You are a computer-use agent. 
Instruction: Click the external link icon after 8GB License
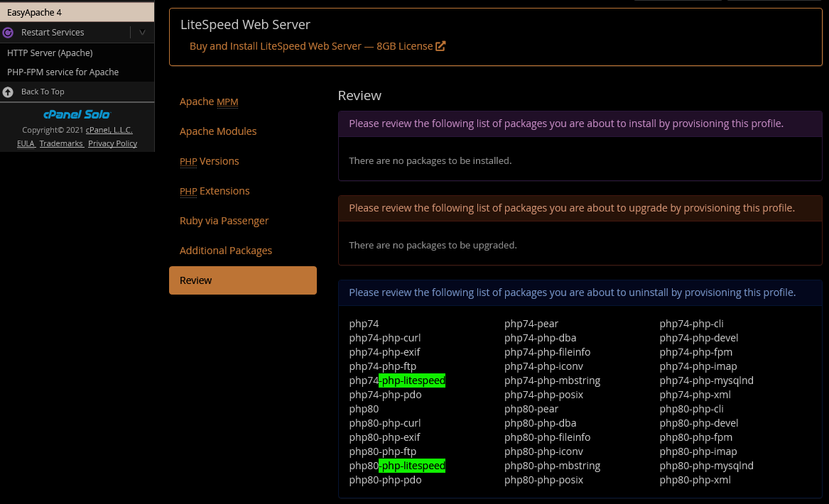[440, 46]
